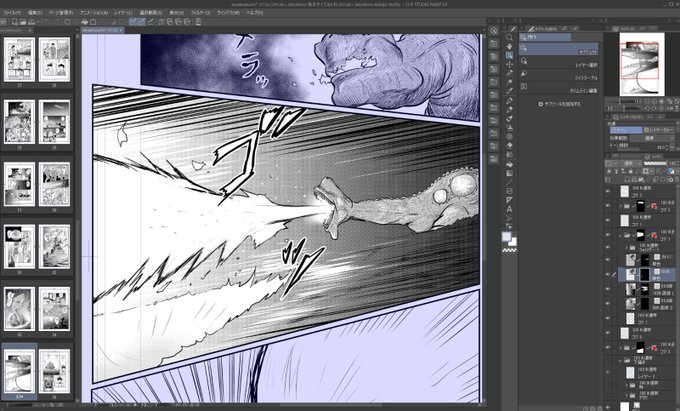The width and height of the screenshot is (680, 411).
Task: Select the Fill bucket tool
Action: 510,164
